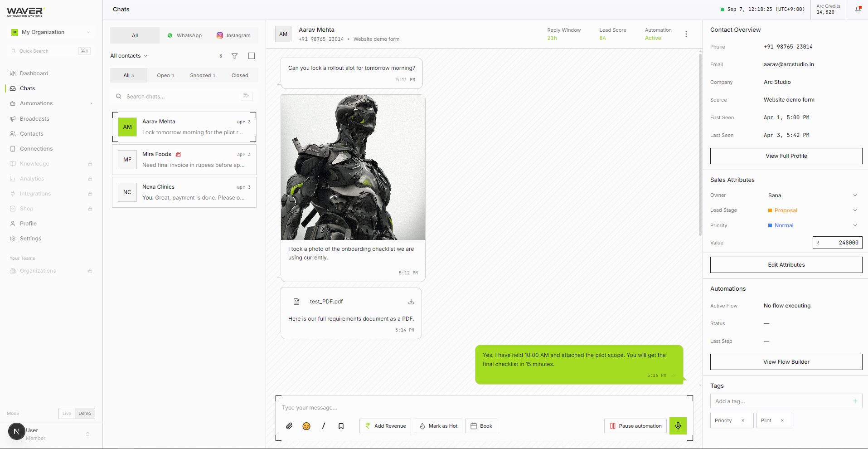Open the notifications bell
868x449 pixels.
point(858,10)
